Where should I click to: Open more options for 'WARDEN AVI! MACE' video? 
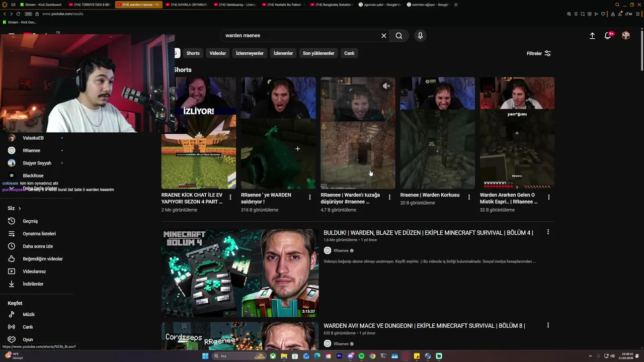[x=548, y=325]
